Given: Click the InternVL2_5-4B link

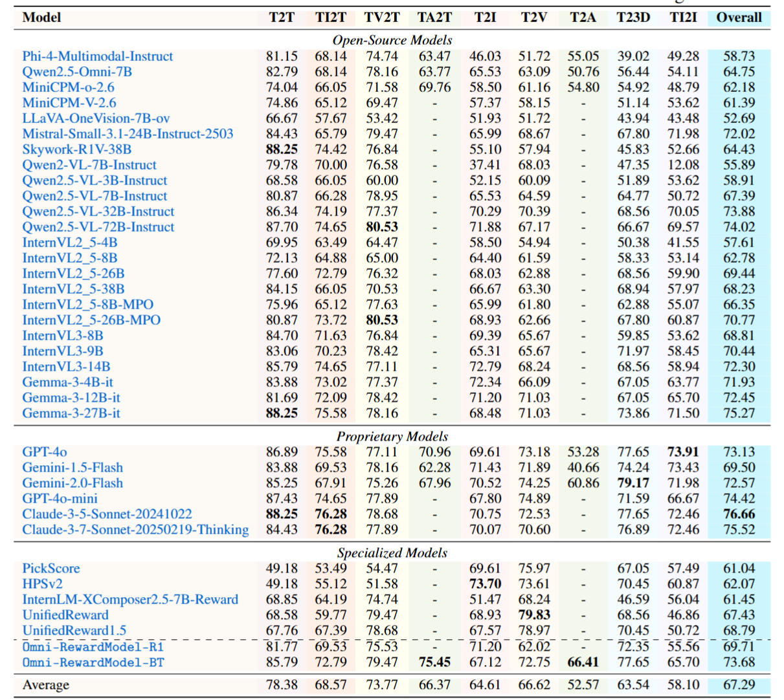Looking at the screenshot, I should coord(70,243).
